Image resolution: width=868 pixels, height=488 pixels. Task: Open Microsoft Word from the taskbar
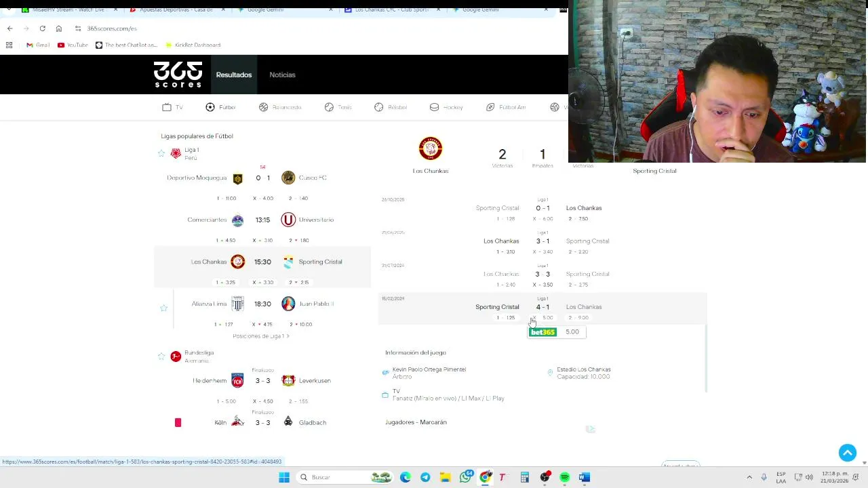pyautogui.click(x=585, y=477)
